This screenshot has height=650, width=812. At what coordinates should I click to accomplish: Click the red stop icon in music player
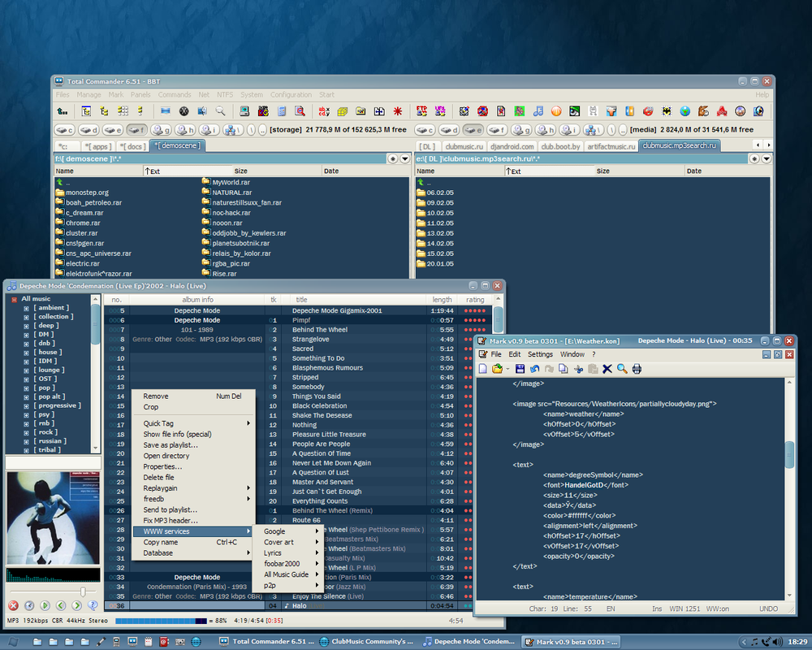[x=14, y=605]
